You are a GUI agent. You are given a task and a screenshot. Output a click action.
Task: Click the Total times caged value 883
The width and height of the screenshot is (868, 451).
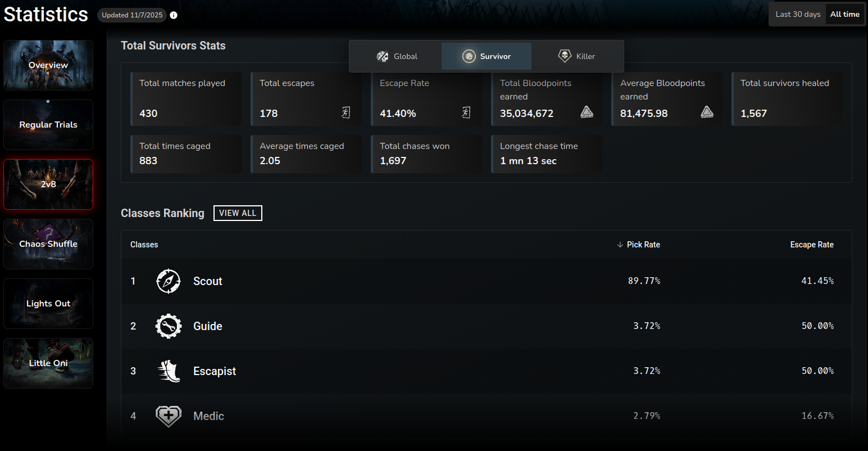pyautogui.click(x=148, y=161)
